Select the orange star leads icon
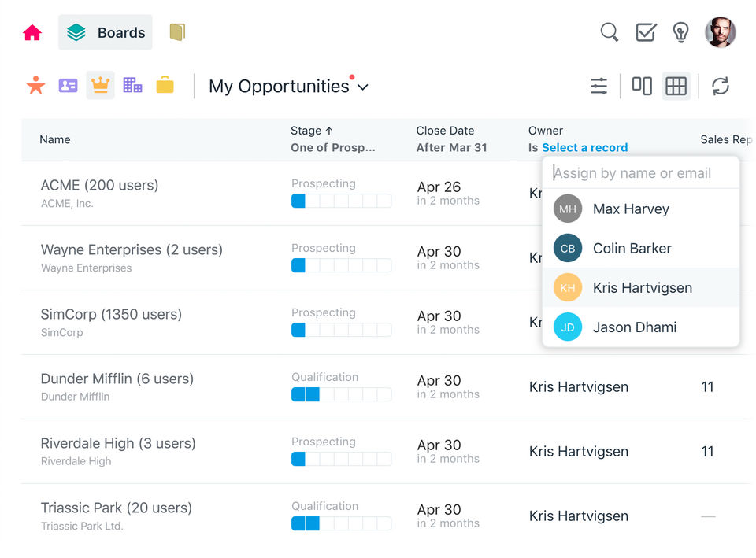This screenshot has width=756, height=558. [x=35, y=85]
